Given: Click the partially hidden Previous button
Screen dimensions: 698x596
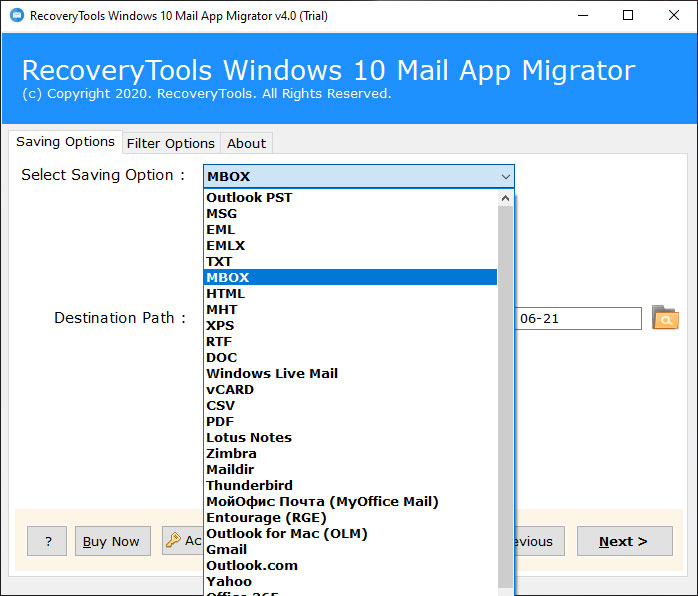Looking at the screenshot, I should (x=540, y=541).
